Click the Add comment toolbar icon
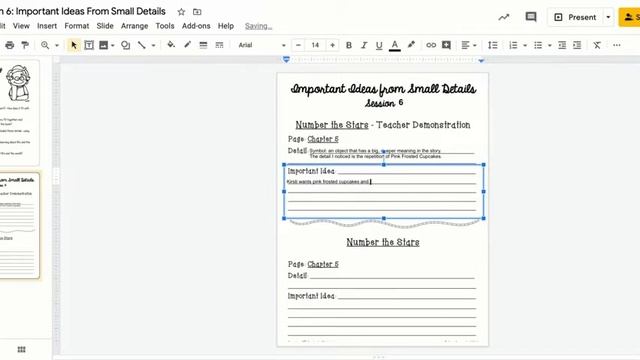 coord(446,45)
